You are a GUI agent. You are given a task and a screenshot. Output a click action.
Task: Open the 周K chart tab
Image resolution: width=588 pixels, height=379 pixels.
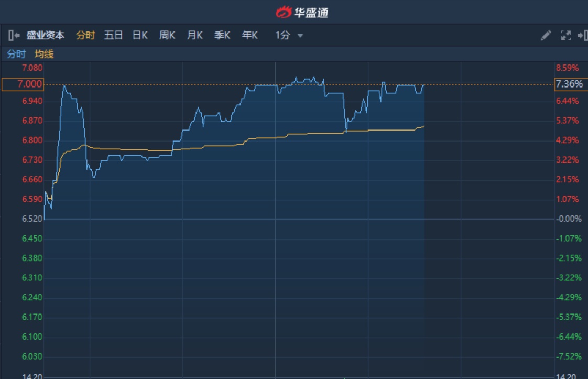click(167, 36)
